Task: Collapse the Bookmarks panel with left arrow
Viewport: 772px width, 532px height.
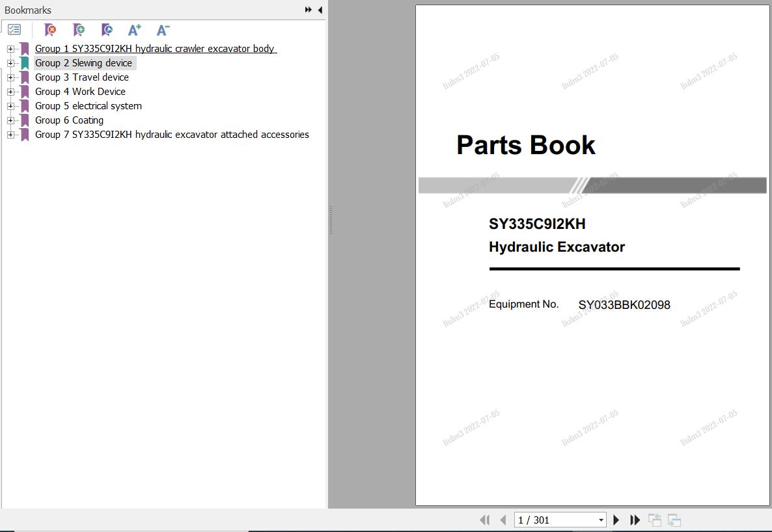Action: pyautogui.click(x=320, y=10)
